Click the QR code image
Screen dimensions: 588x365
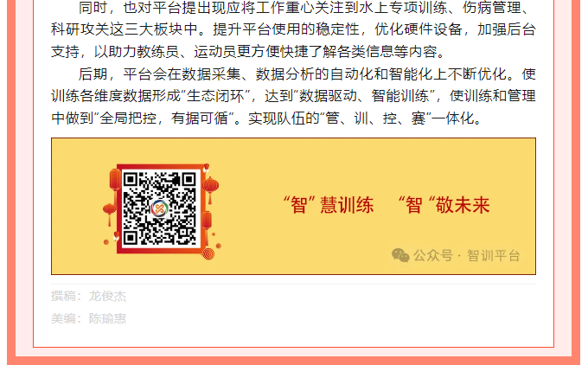[x=159, y=208]
